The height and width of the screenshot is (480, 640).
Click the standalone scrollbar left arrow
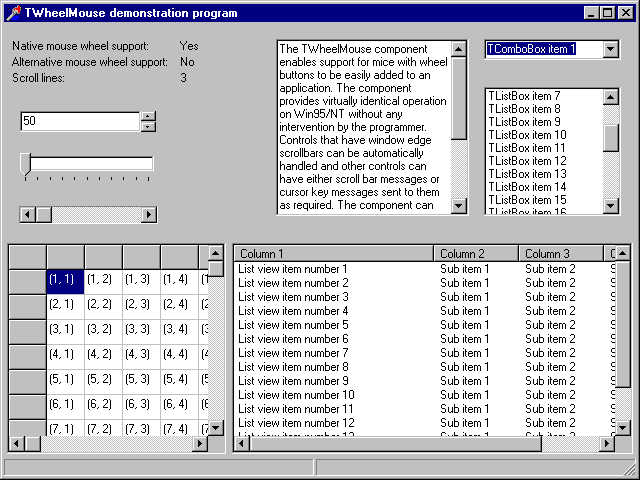point(28,215)
